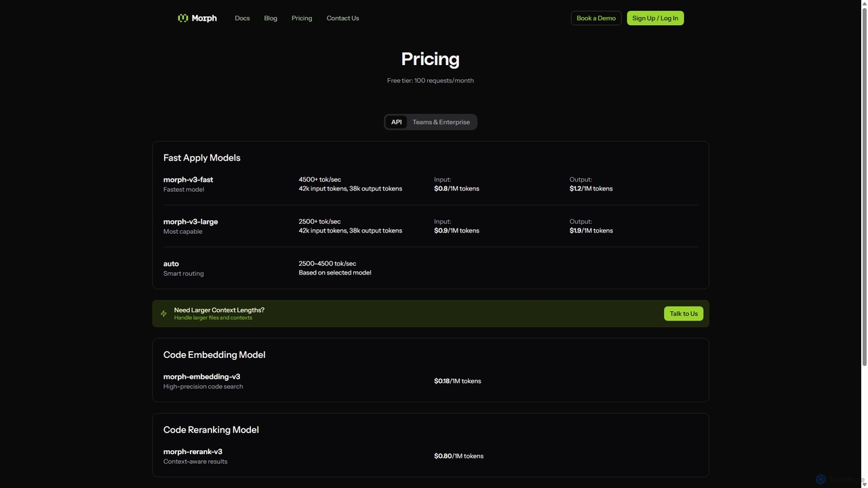This screenshot has width=868, height=488.
Task: Click 'Free tier: 100 requests/month' text
Action: (430, 81)
